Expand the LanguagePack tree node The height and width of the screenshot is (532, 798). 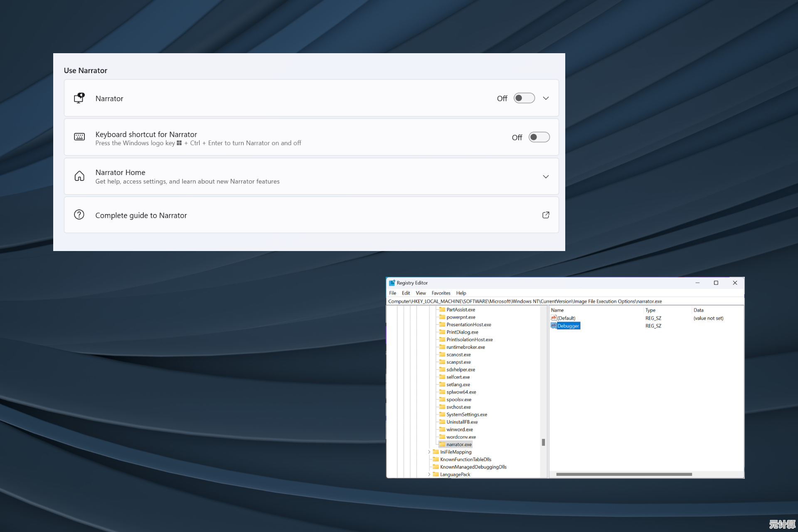tap(429, 474)
